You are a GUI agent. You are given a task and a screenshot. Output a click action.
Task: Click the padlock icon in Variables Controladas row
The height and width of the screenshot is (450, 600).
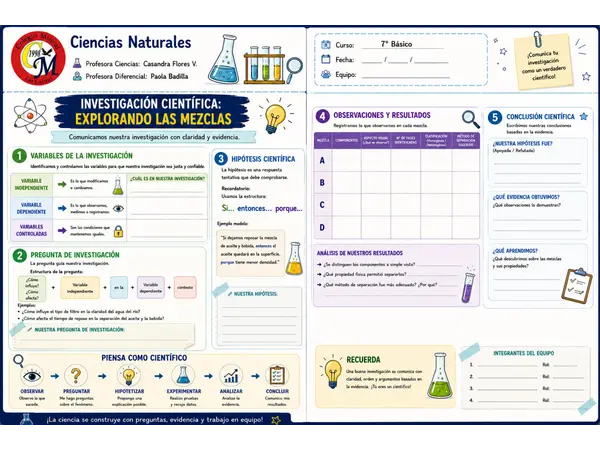[x=119, y=231]
